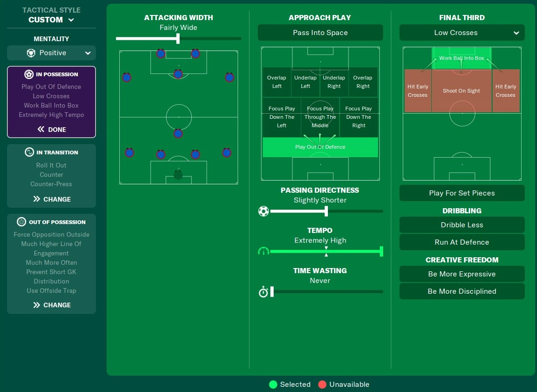
Task: Select Focus Play Through The Middle zone
Action: pos(320,117)
